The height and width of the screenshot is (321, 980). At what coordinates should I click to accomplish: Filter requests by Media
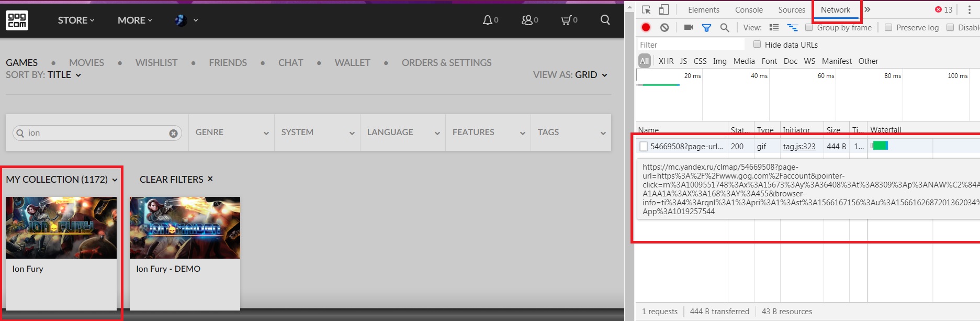[x=744, y=61]
